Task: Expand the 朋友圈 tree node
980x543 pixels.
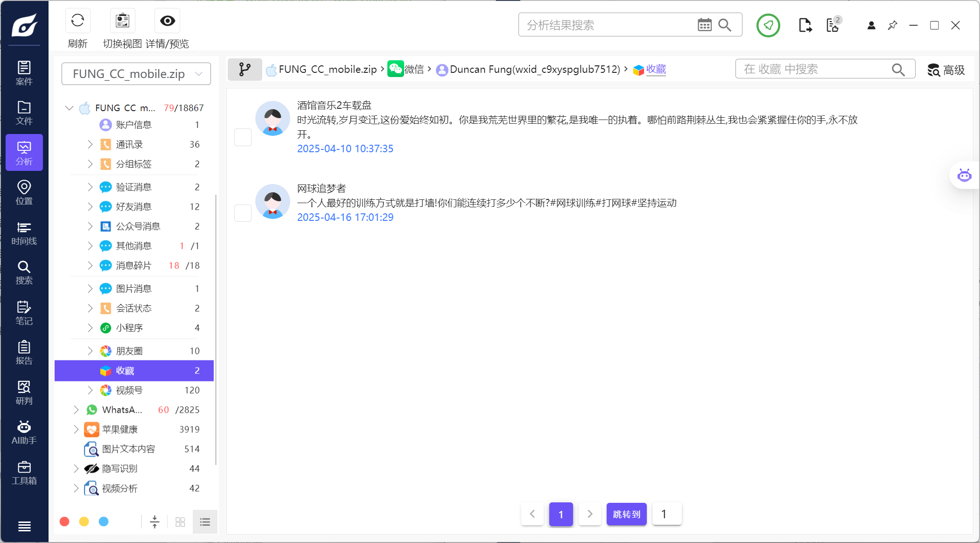Action: pyautogui.click(x=90, y=351)
